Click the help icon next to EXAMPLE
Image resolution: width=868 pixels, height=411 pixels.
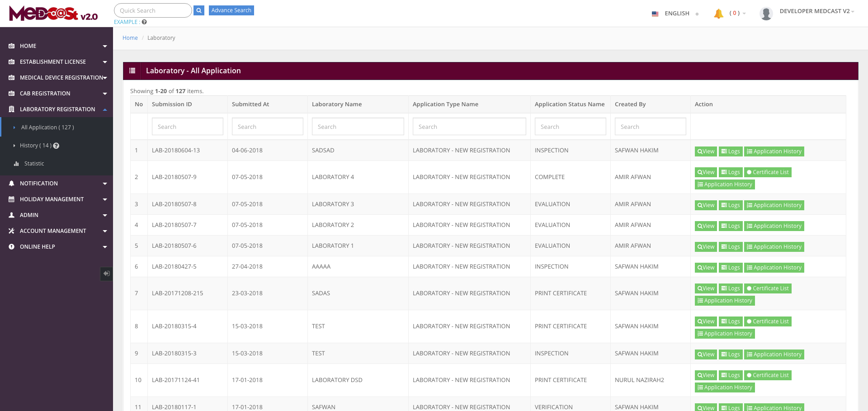(144, 22)
